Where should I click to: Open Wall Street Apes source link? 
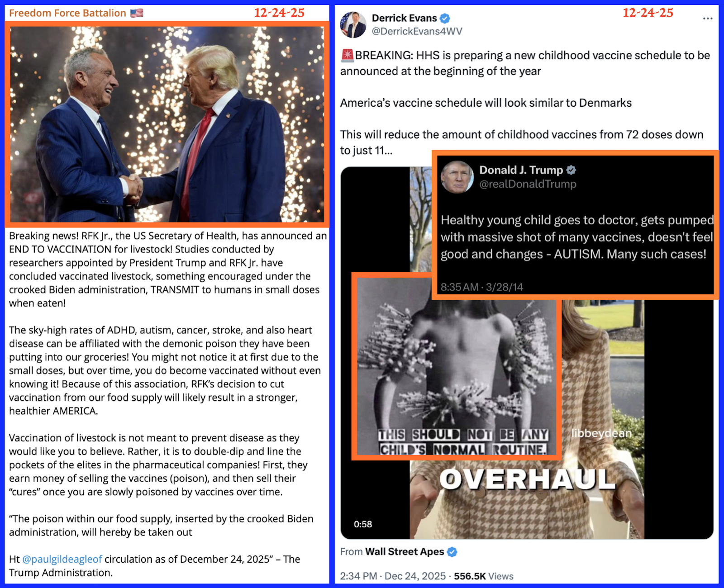(405, 552)
